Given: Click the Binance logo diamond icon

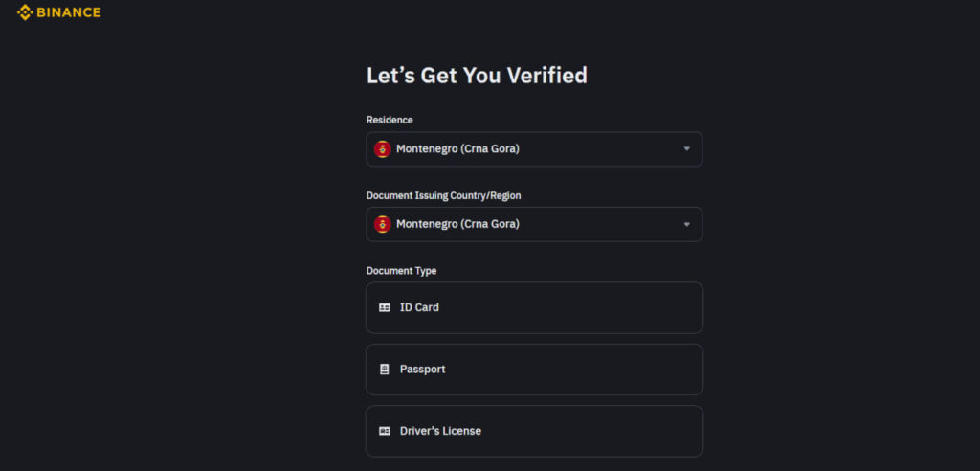Looking at the screenshot, I should point(24,11).
